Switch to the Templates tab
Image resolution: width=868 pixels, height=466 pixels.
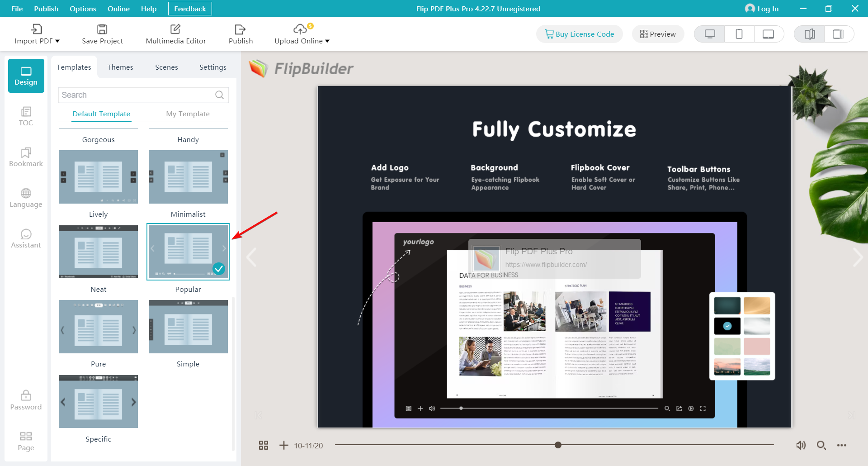pos(74,67)
